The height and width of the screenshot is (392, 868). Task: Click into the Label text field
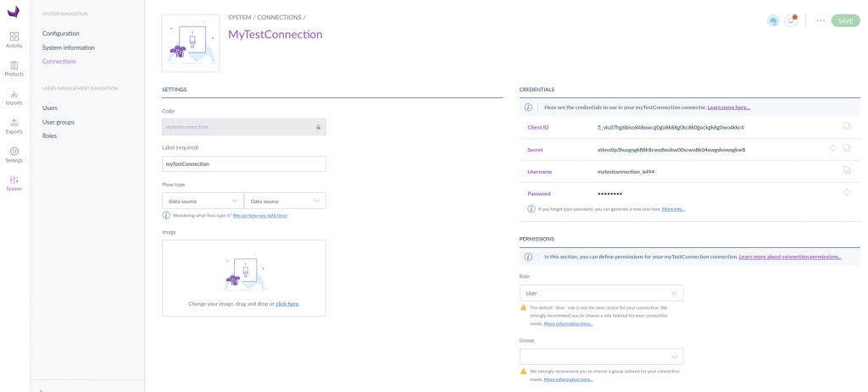(243, 163)
